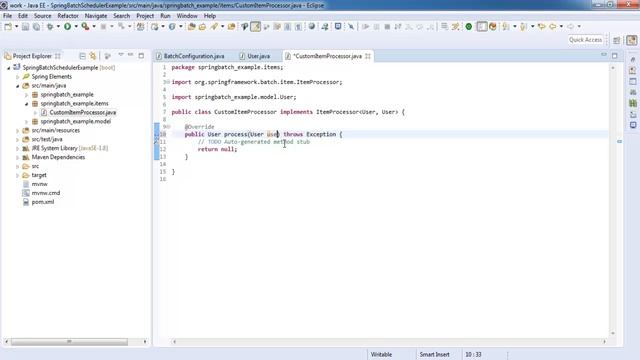
Task: Collapse the src/main/java folder
Action: coord(18,86)
